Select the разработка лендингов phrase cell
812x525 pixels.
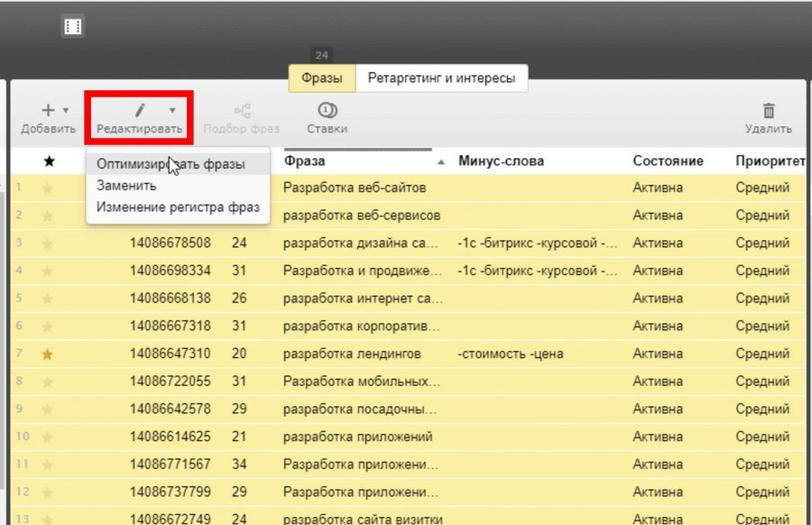pos(352,354)
